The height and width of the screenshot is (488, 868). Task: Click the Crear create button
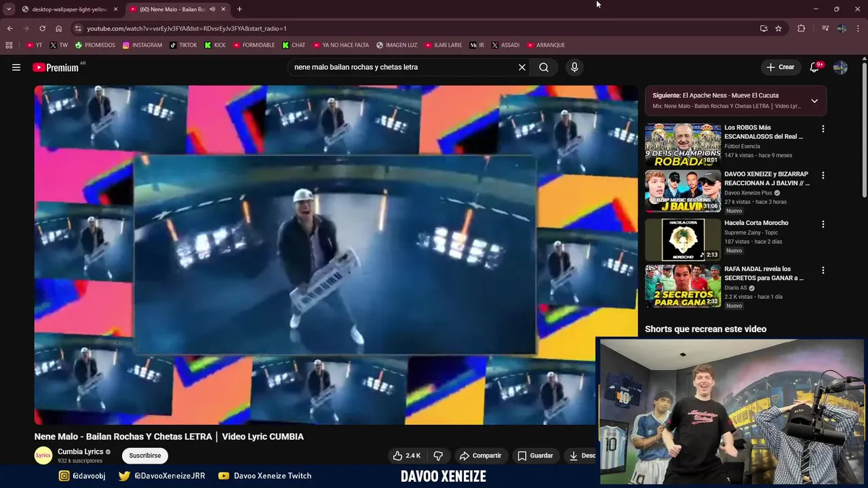click(780, 67)
